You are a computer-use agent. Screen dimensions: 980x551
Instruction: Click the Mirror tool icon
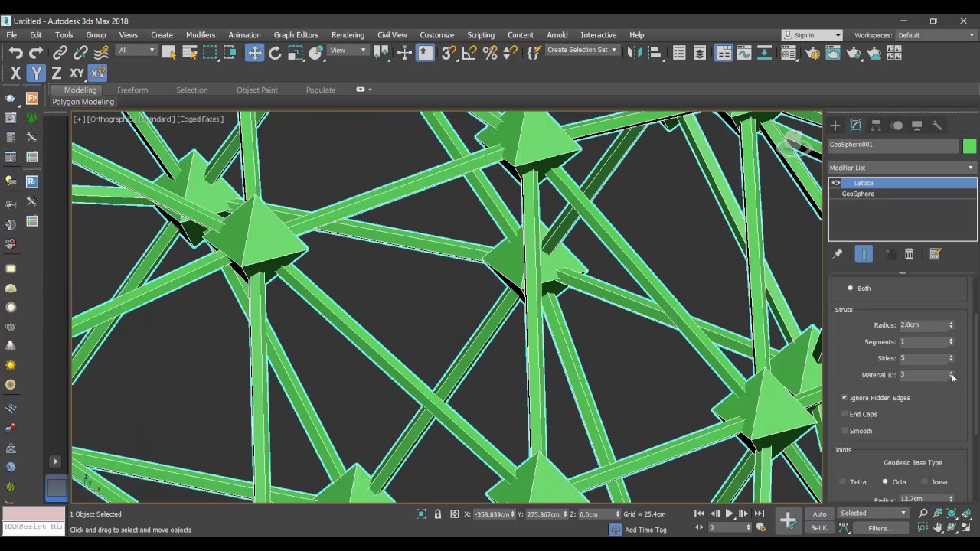click(x=634, y=53)
